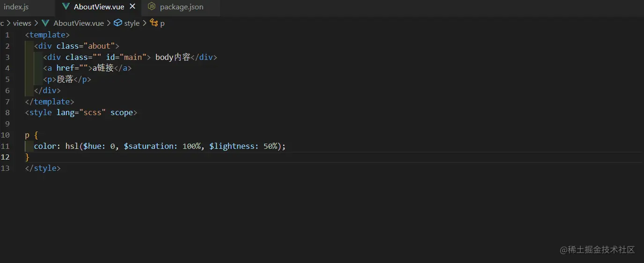Click the "about" class value on line 2
Image resolution: width=644 pixels, height=263 pixels.
(99, 46)
